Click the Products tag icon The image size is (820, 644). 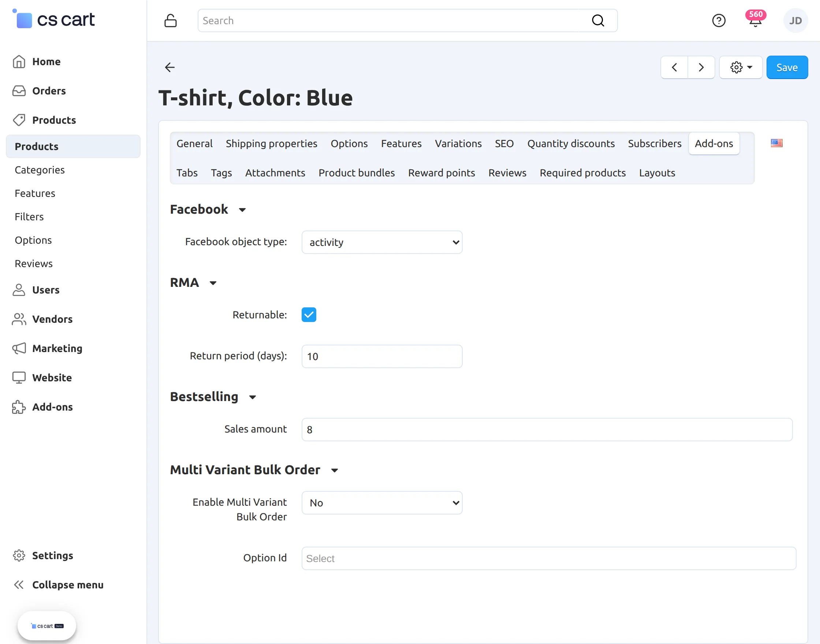(x=19, y=120)
